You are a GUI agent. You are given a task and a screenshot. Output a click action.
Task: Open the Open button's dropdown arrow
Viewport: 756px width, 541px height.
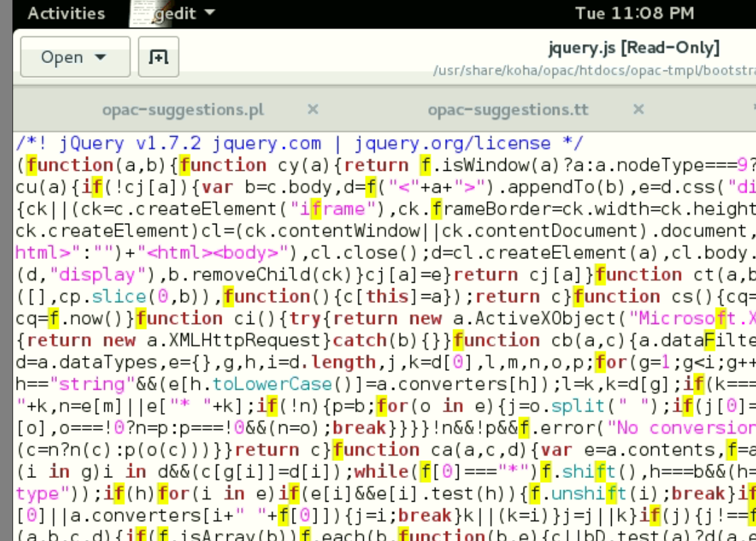100,58
